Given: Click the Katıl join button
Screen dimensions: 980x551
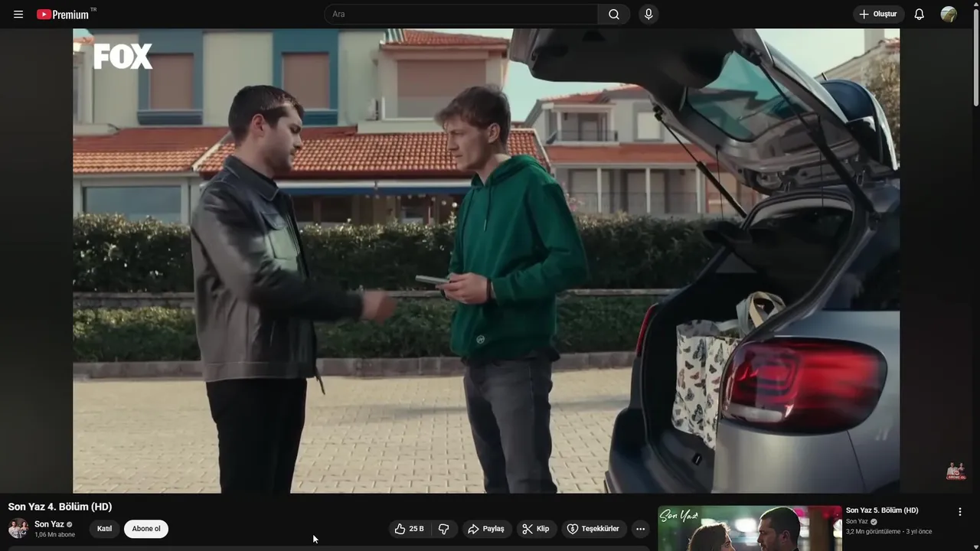Looking at the screenshot, I should click(105, 529).
